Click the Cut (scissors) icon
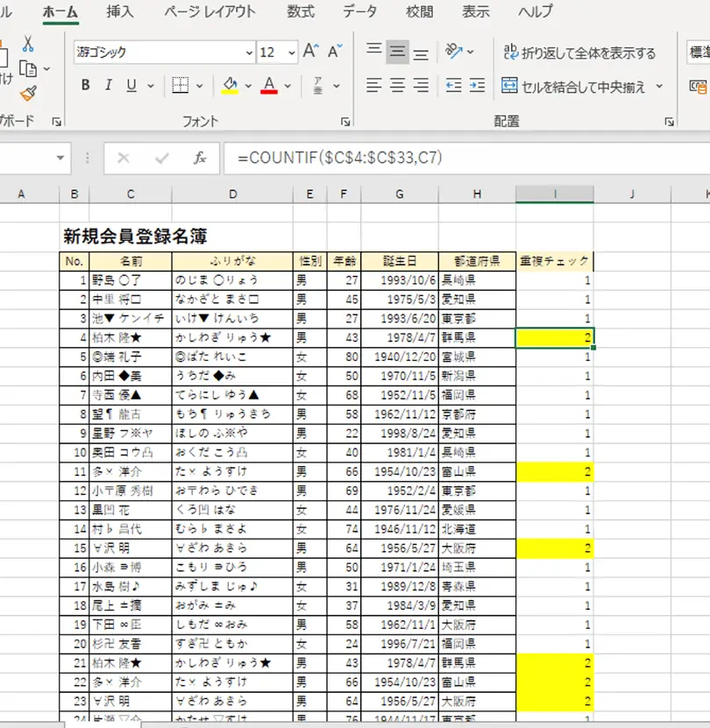710x728 pixels. 27,44
